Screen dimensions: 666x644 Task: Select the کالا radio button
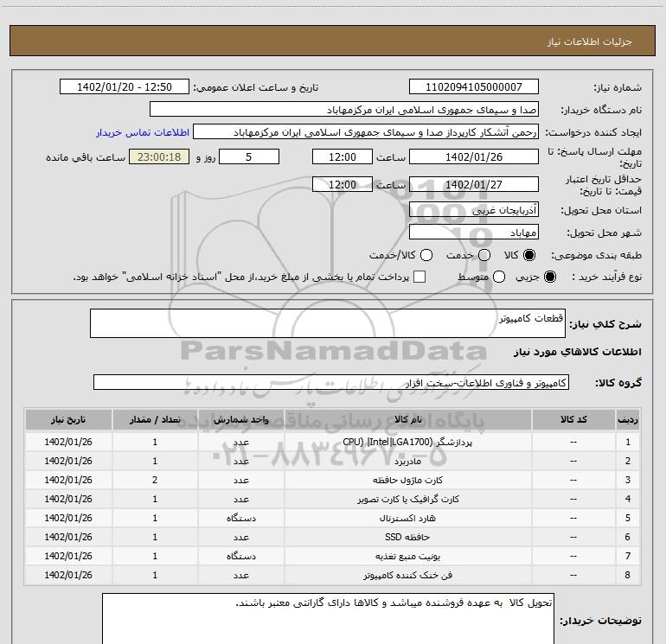tap(529, 255)
